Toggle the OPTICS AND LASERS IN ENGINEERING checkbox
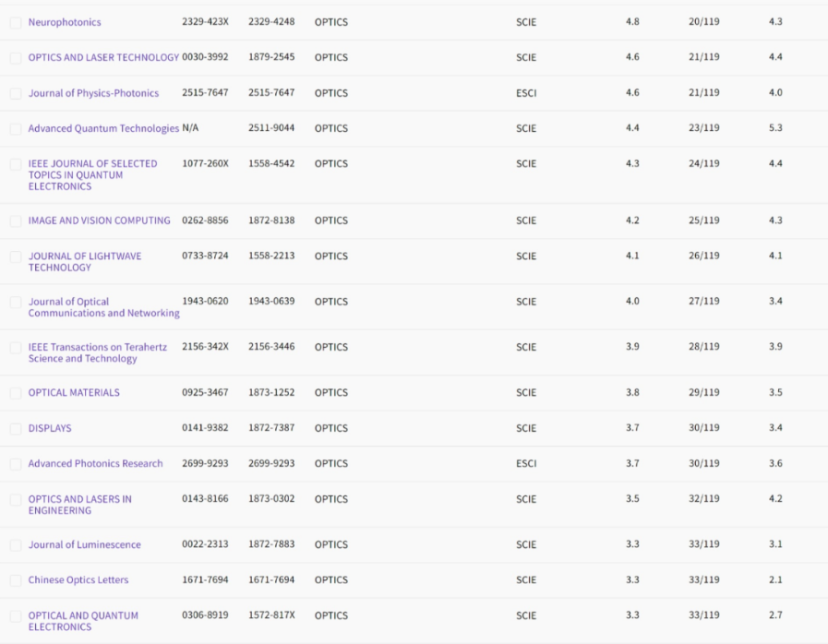Image resolution: width=828 pixels, height=644 pixels. 16,499
